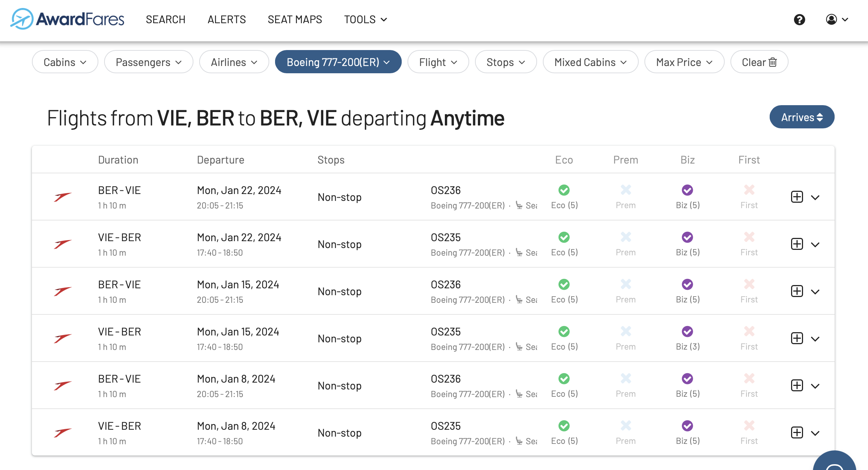Screen dimensions: 868x470
Task: Click the Biz (5) checkmark for OS236 Jan 8
Action: (x=687, y=379)
